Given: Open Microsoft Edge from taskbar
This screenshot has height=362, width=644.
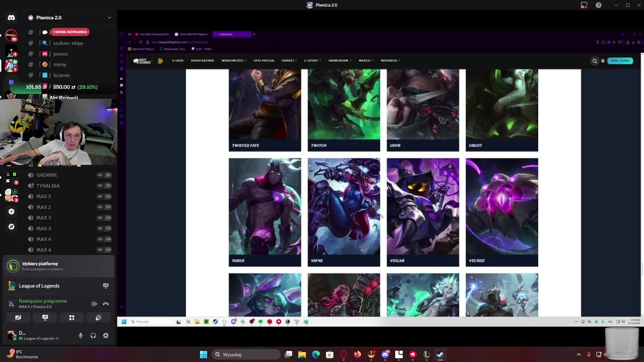Looking at the screenshot, I should (x=316, y=354).
